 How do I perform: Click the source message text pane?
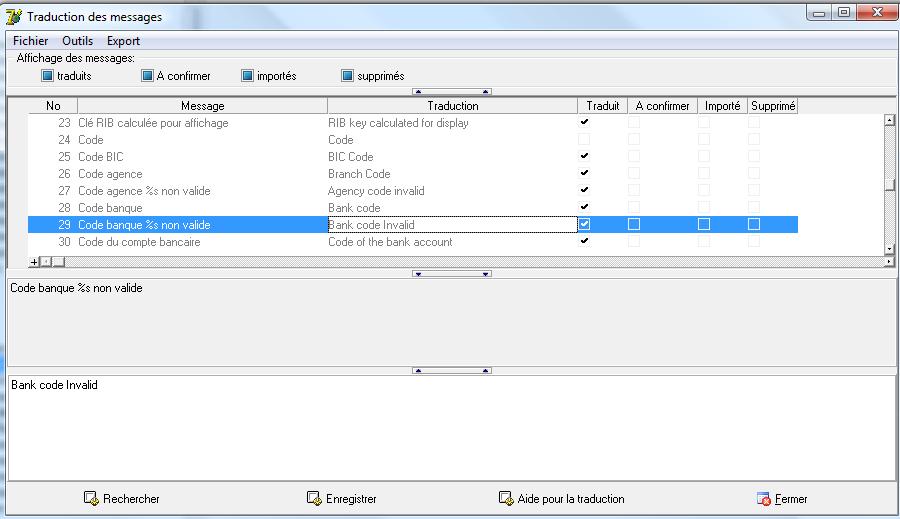point(452,322)
